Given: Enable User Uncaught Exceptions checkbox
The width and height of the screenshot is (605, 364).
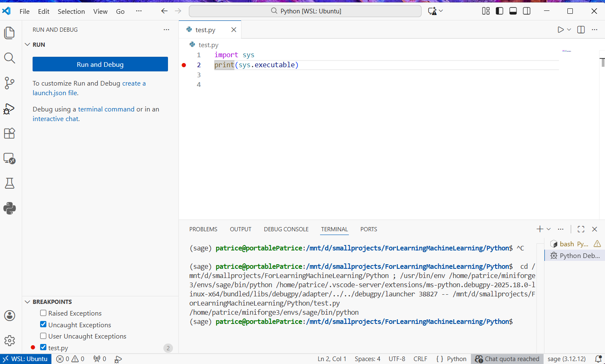Looking at the screenshot, I should [x=43, y=336].
